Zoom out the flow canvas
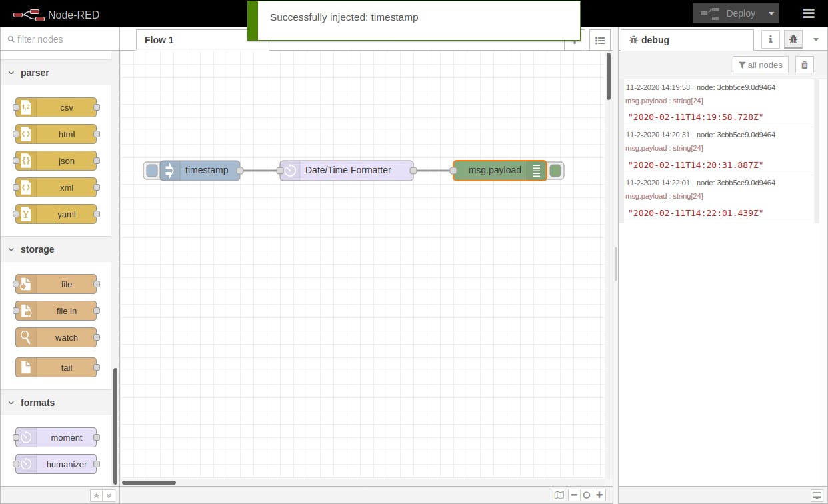Viewport: 828px width, 504px height. [x=574, y=495]
